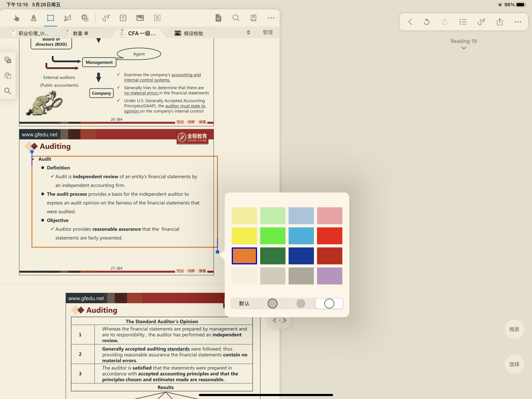Open the excerpt settings gear tool
Screen dimensions: 532x399
(85, 18)
